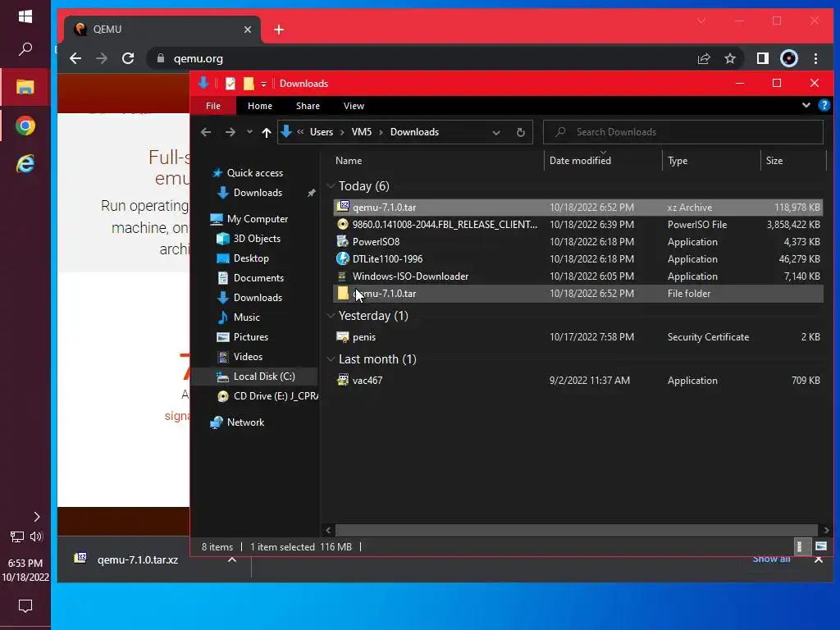Open the Home ribbon tab
This screenshot has width=840, height=630.
coord(260,106)
